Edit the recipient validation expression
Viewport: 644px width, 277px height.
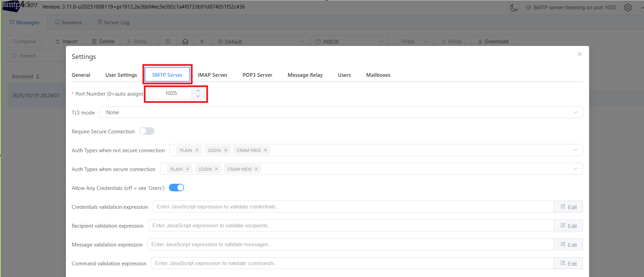568,226
